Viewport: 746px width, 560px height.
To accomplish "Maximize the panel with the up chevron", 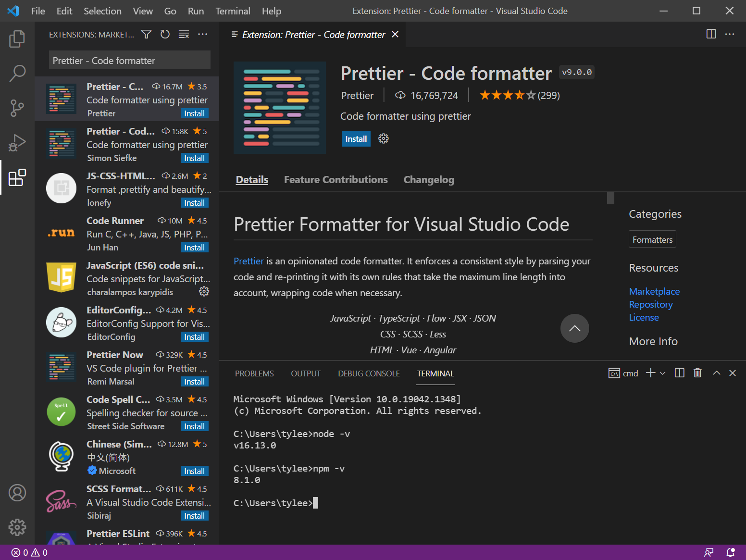I will point(716,373).
